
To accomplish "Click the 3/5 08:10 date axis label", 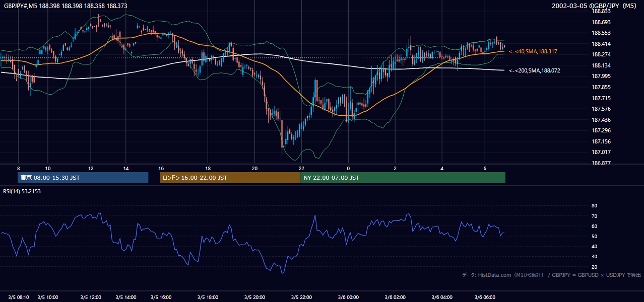I will (19, 297).
